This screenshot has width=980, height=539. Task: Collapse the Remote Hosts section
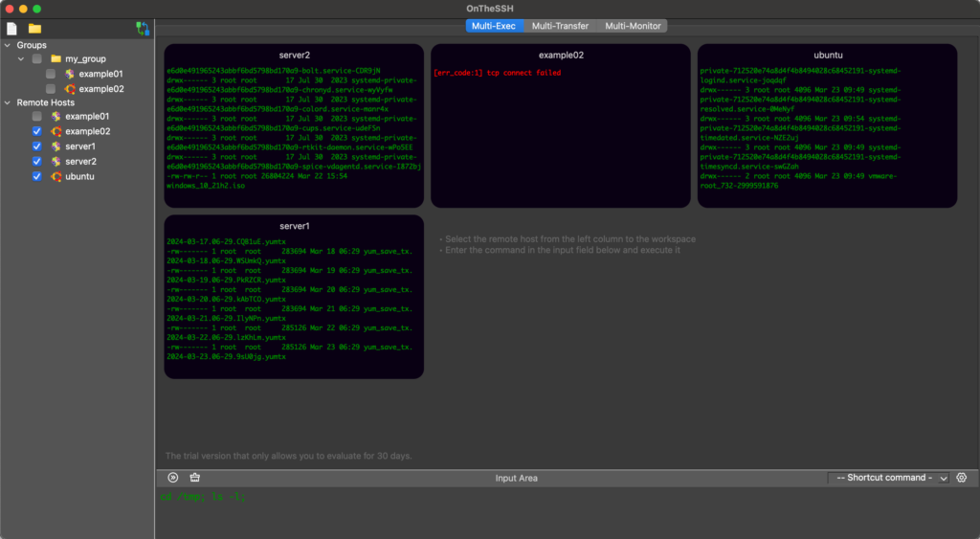(x=8, y=102)
